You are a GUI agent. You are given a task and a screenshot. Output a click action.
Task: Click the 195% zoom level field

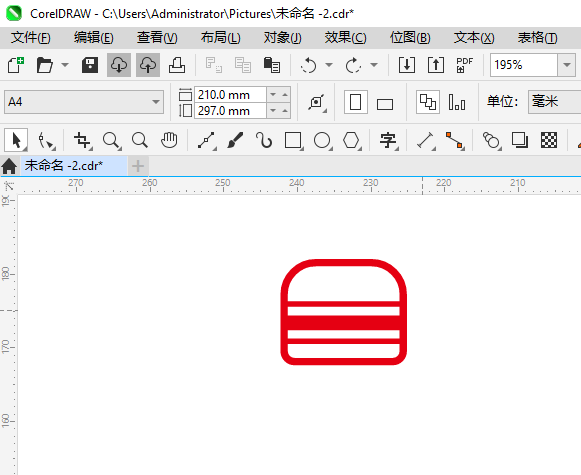[x=524, y=65]
